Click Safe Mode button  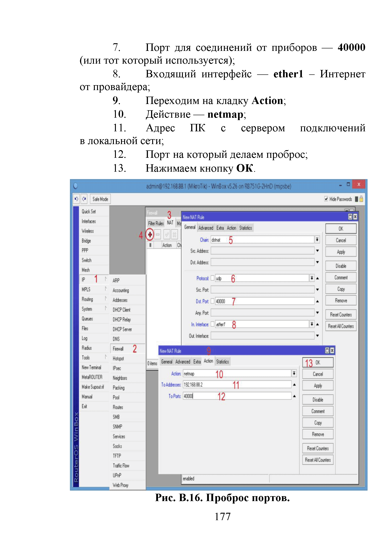[x=100, y=199]
